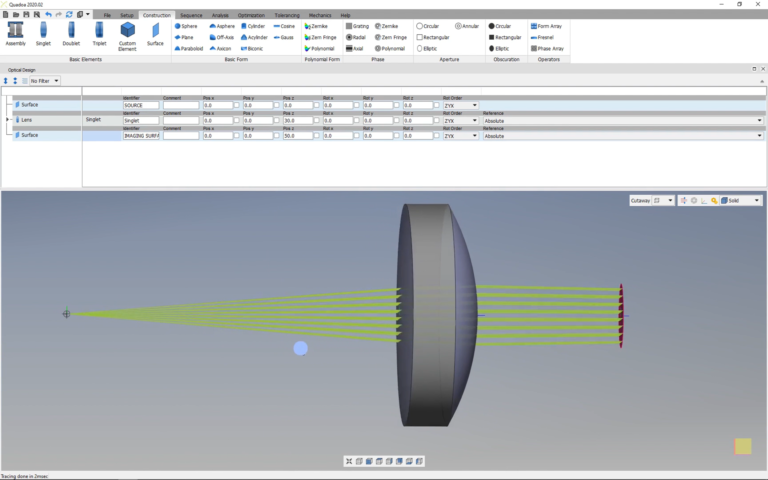Click the SOURCE identifier field
The height and width of the screenshot is (480, 768).
(141, 105)
